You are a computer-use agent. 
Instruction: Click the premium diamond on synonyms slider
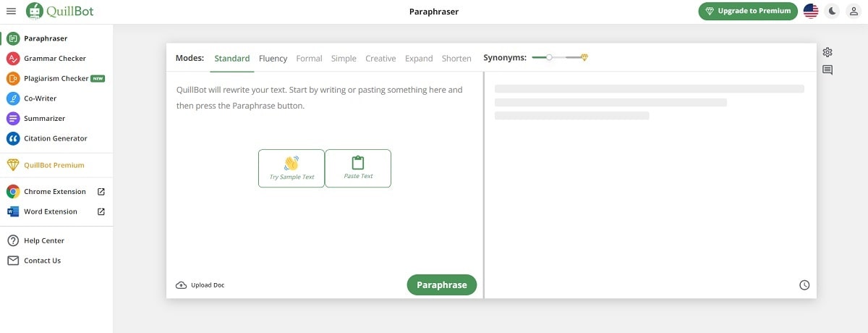point(584,57)
